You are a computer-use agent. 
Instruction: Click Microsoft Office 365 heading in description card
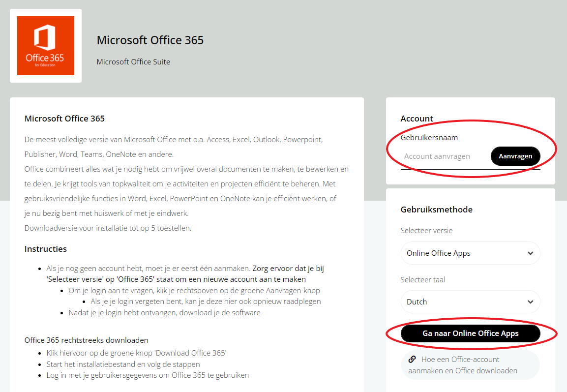pyautogui.click(x=64, y=119)
